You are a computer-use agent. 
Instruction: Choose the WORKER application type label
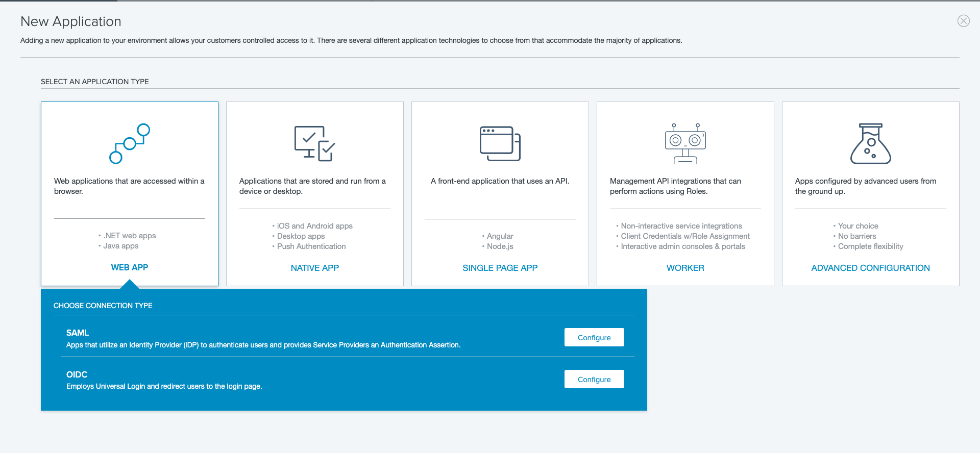tap(685, 268)
